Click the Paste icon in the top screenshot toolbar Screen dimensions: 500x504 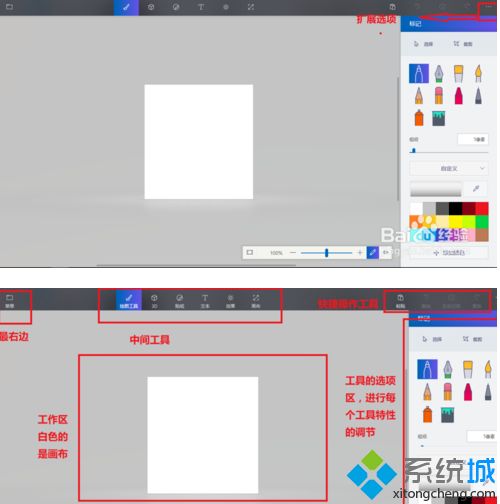[x=392, y=7]
